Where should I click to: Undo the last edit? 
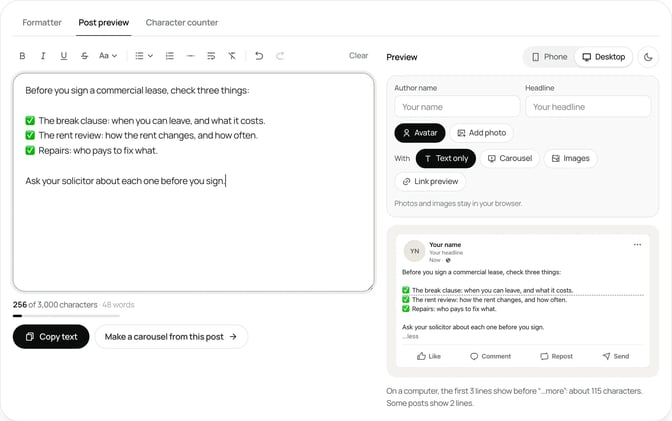[259, 56]
